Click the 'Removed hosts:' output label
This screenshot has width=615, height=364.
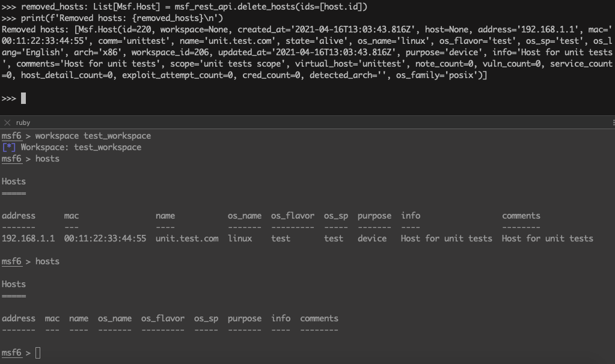pos(35,29)
